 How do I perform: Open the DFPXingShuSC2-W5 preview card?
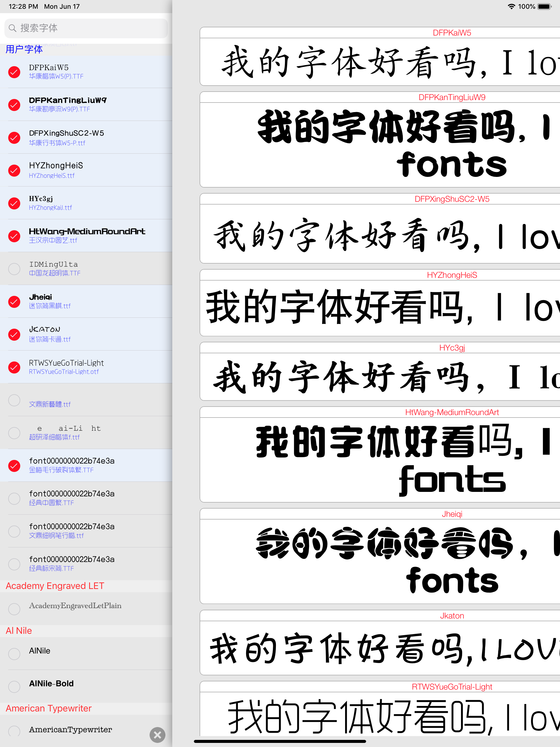pos(380,228)
